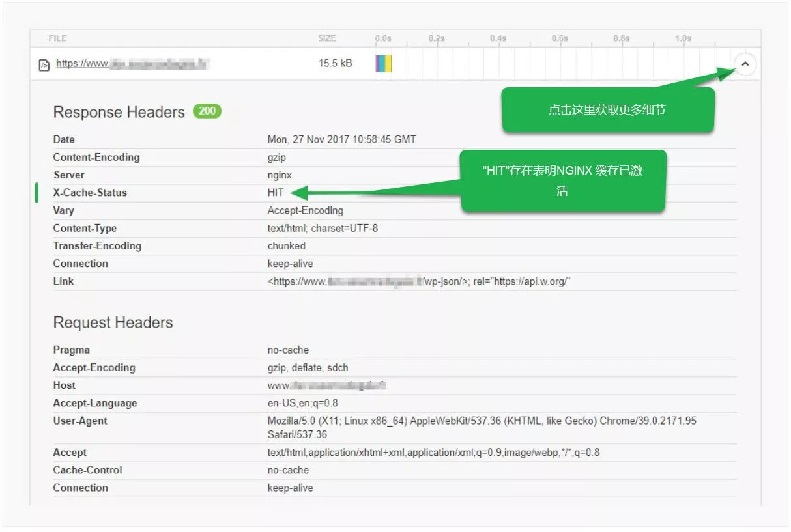Viewport: 791px width, 532px height.
Task: Click the green 200 status badge
Action: click(x=207, y=111)
